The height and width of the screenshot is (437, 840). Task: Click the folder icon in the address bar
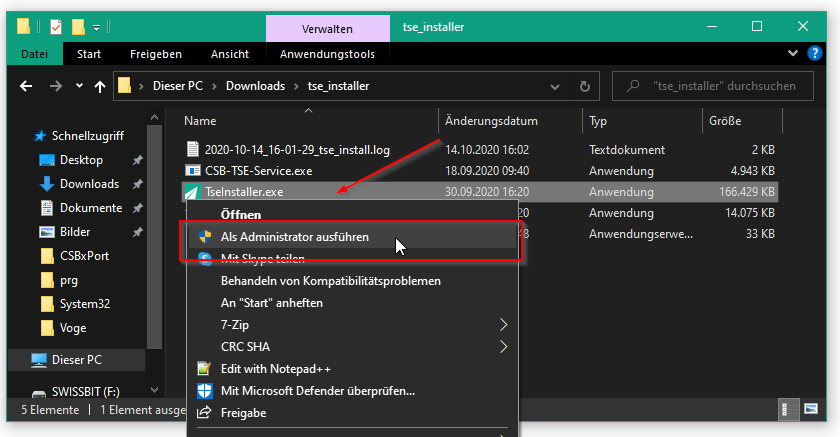click(124, 86)
